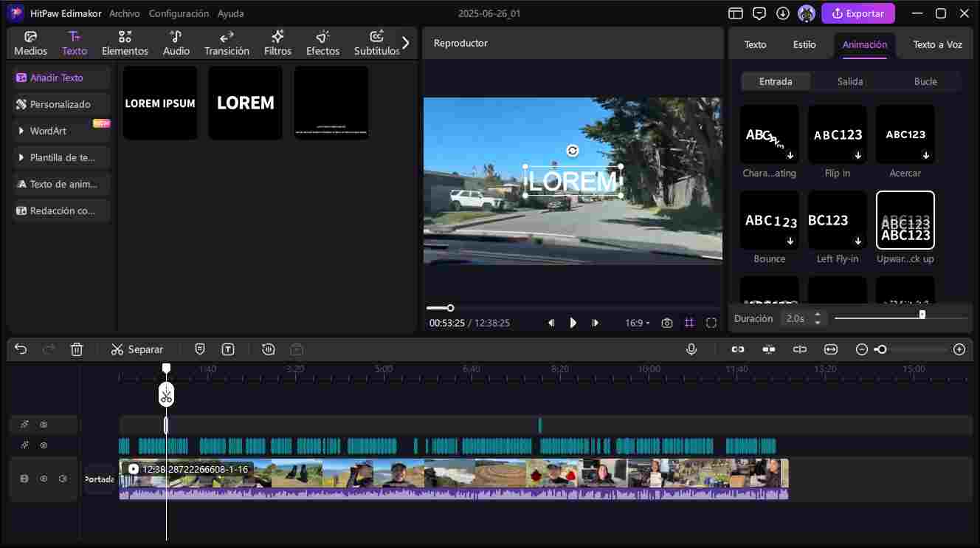Open the Subtítulos panel
The image size is (980, 548).
pyautogui.click(x=376, y=44)
